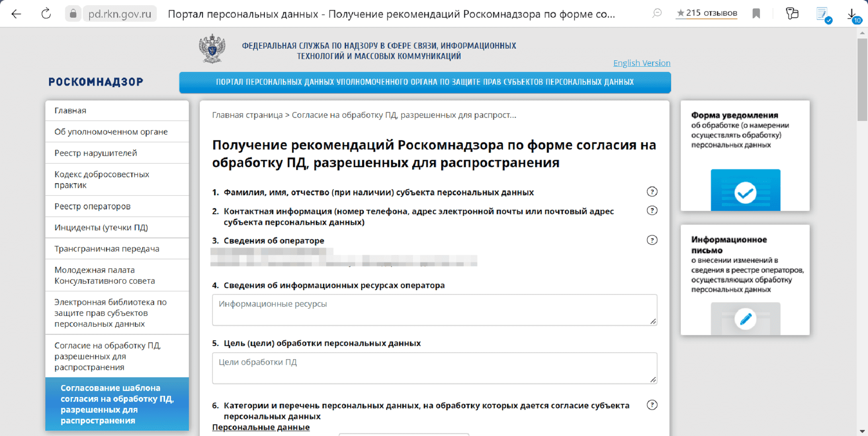Open the 215 отзывов reviews button

coord(706,13)
